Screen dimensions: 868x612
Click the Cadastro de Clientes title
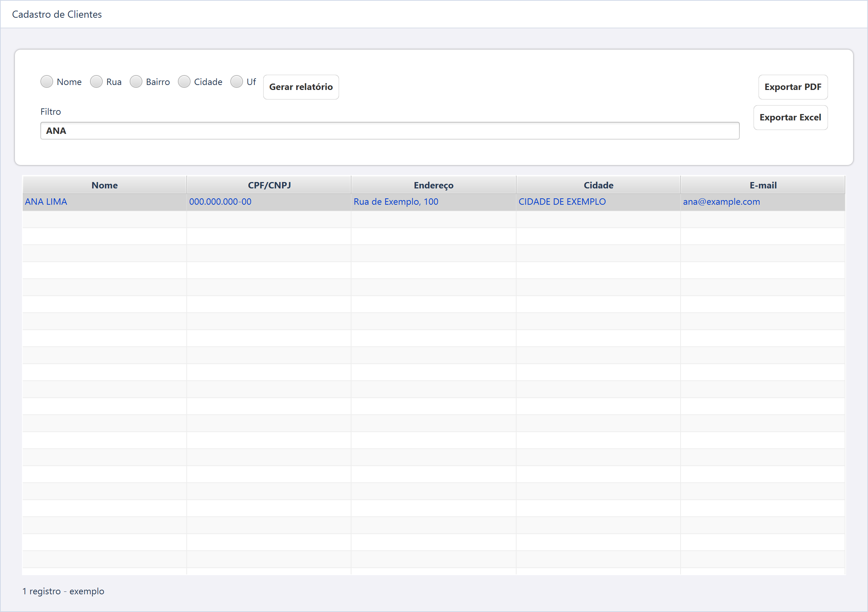(x=57, y=15)
